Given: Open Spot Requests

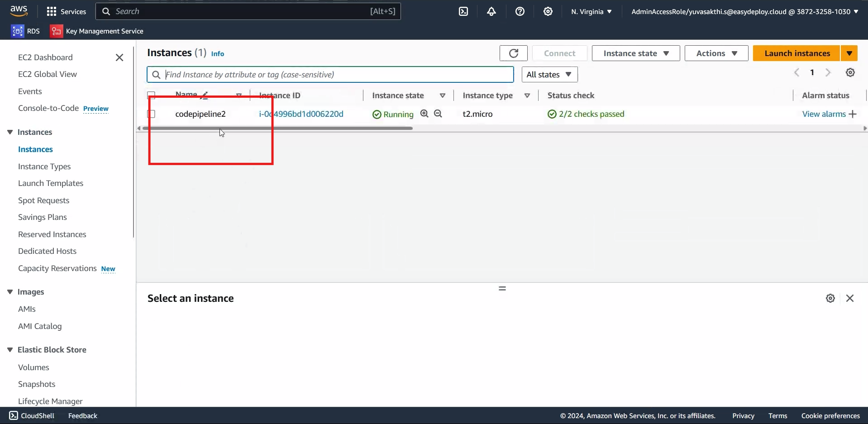Looking at the screenshot, I should click(x=43, y=200).
